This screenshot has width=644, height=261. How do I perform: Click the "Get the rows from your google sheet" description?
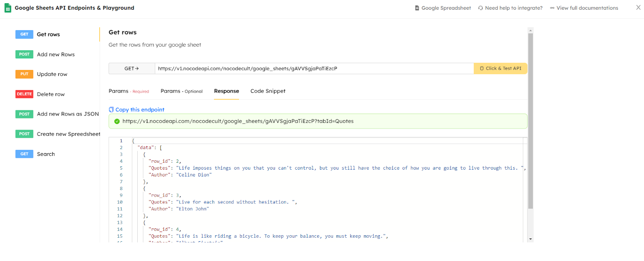155,45
